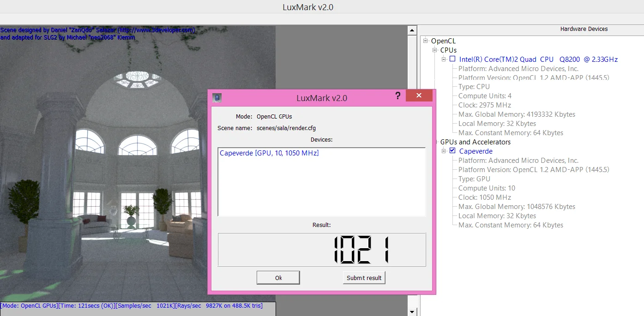Click the question mark help icon

pos(397,96)
